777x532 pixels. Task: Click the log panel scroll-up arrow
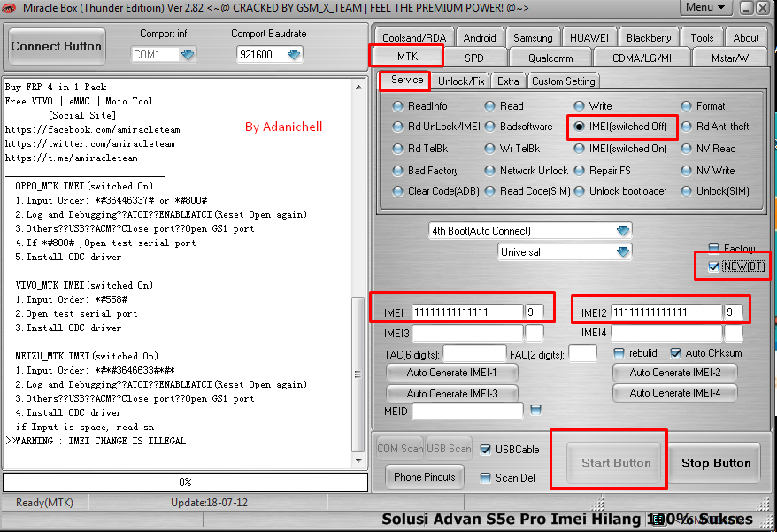point(358,88)
